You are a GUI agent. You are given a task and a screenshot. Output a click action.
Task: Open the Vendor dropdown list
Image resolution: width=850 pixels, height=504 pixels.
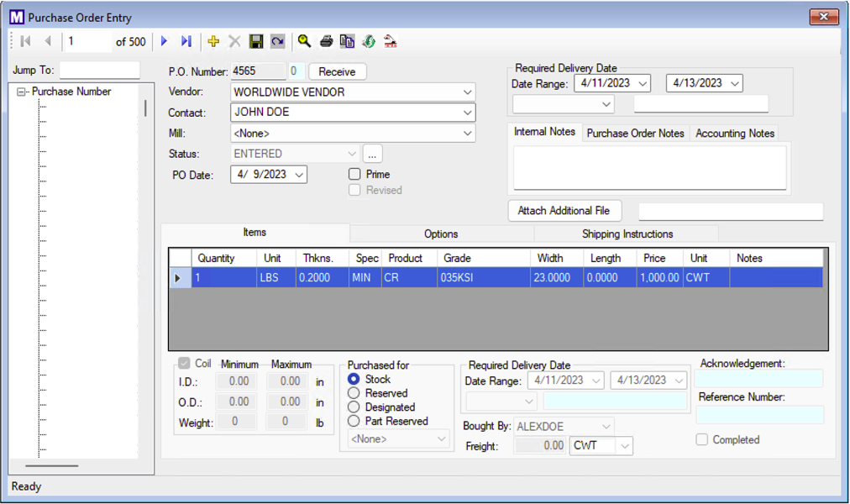pyautogui.click(x=467, y=92)
